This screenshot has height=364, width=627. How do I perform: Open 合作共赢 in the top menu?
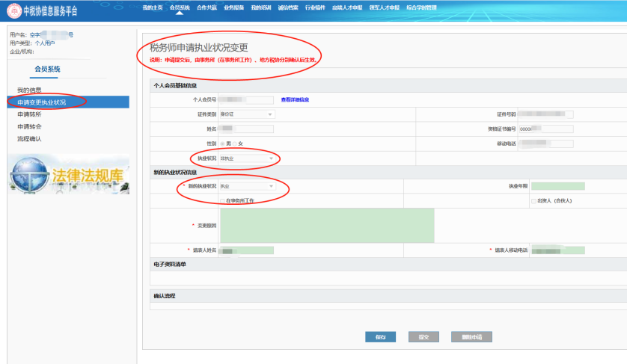point(207,7)
